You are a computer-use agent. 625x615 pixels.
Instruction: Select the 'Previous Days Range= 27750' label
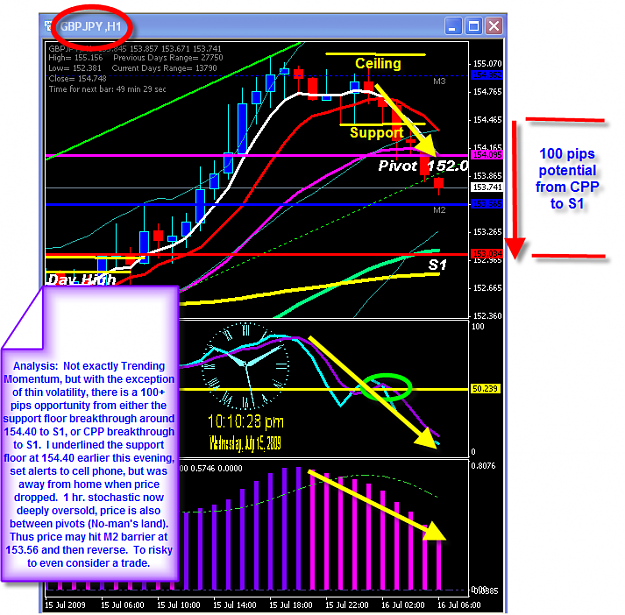tap(168, 58)
